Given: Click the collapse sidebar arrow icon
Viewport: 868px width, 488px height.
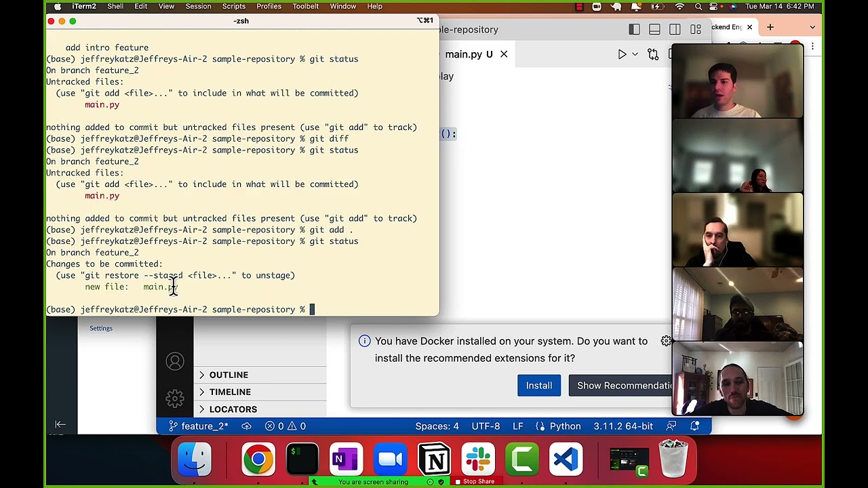Looking at the screenshot, I should tap(60, 425).
